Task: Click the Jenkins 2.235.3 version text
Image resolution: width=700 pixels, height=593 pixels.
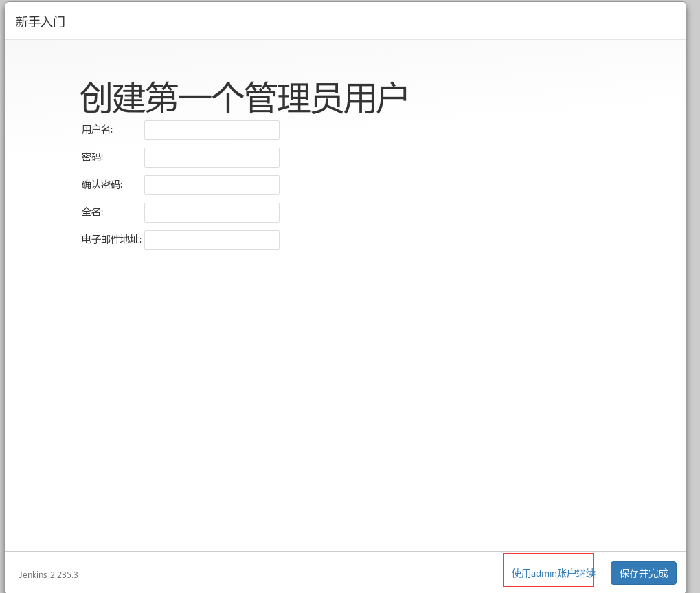Action: pyautogui.click(x=48, y=574)
